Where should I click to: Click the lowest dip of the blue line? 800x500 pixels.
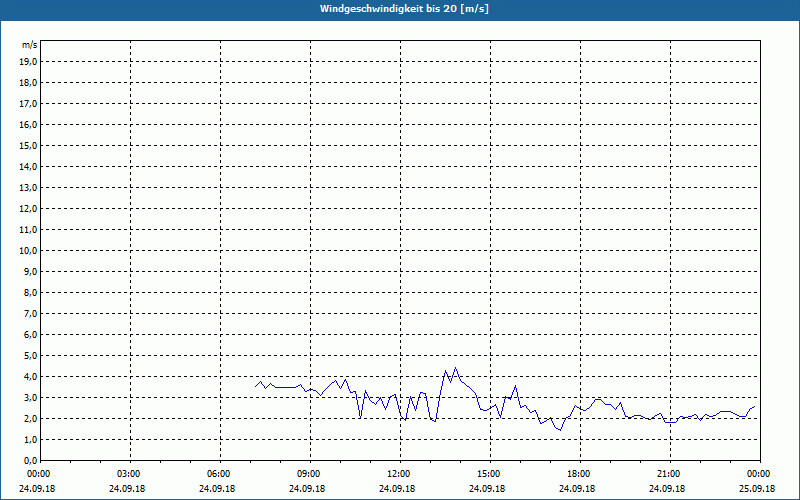coord(560,430)
